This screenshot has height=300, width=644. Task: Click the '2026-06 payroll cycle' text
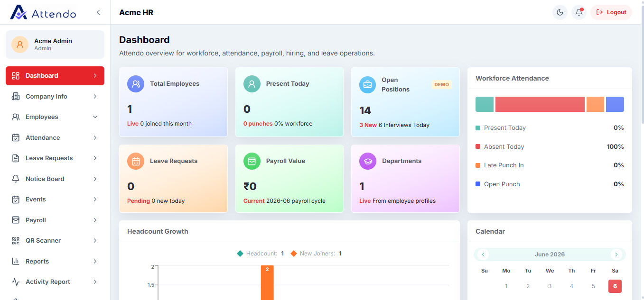click(x=296, y=201)
